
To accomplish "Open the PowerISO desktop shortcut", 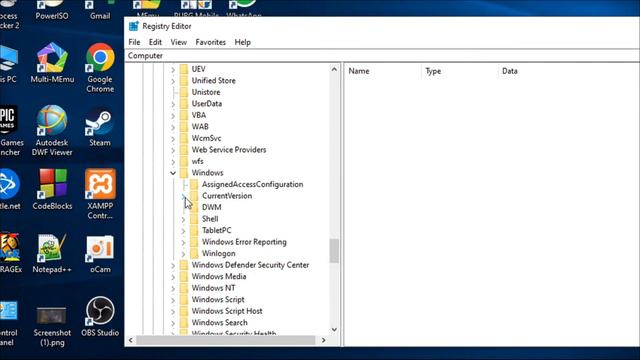I will click(52, 8).
